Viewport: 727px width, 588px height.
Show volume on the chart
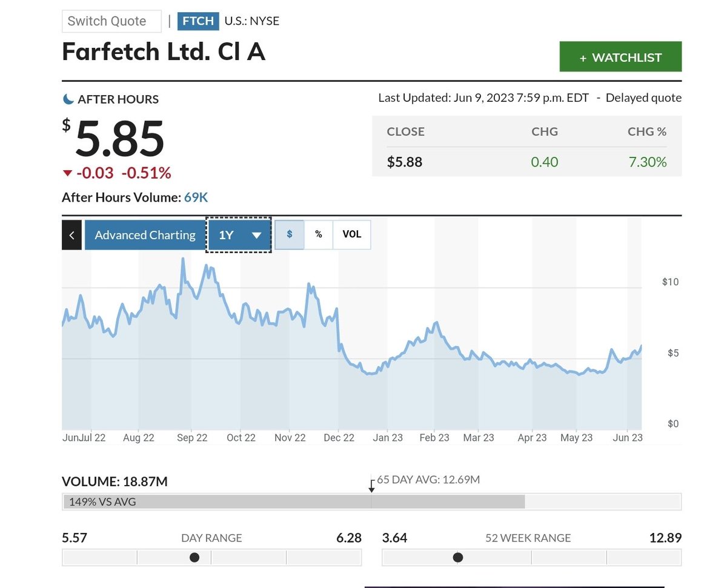tap(352, 234)
